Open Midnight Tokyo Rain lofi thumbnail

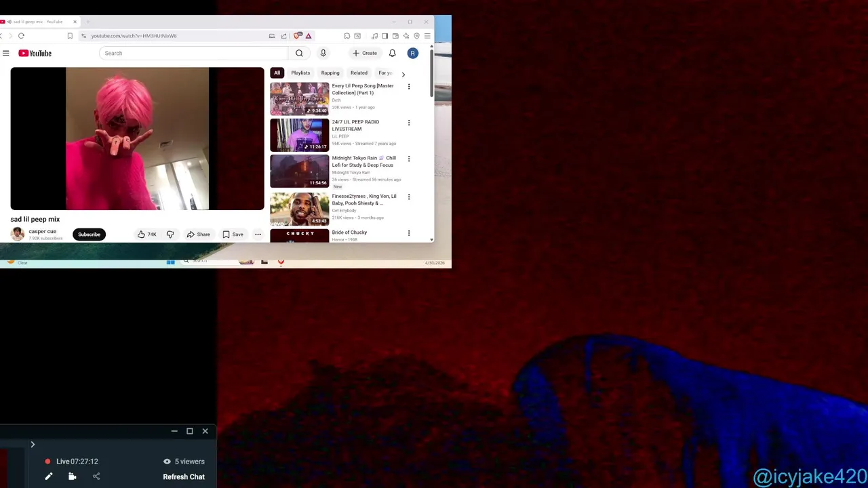click(x=299, y=171)
